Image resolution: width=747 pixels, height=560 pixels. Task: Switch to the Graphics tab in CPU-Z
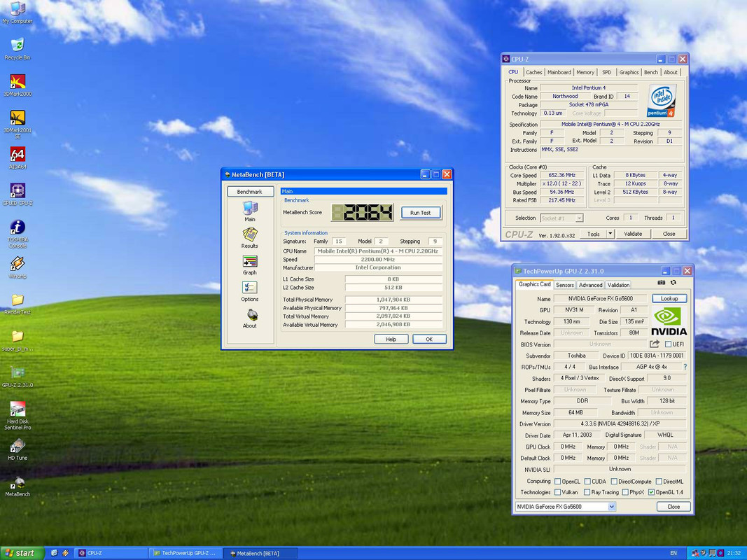pos(629,72)
